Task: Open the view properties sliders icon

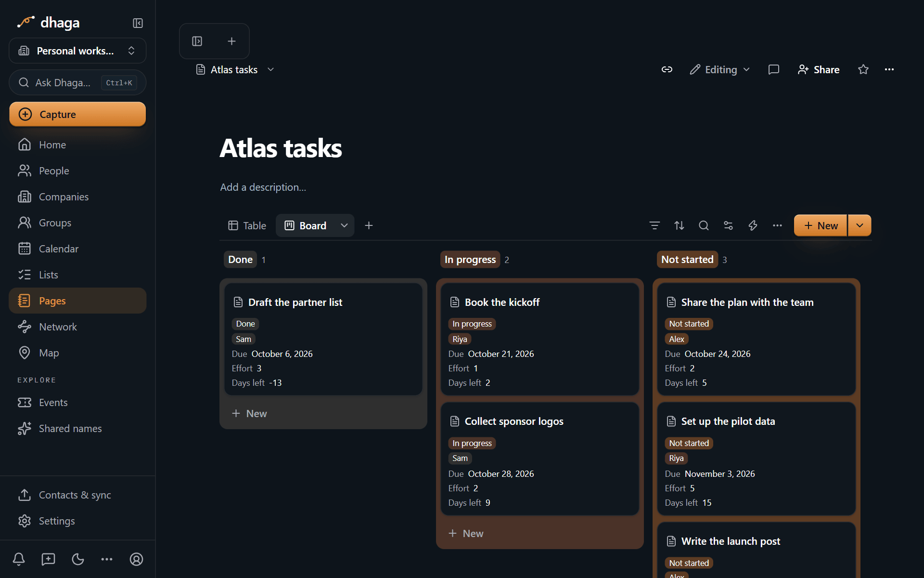Action: [728, 225]
